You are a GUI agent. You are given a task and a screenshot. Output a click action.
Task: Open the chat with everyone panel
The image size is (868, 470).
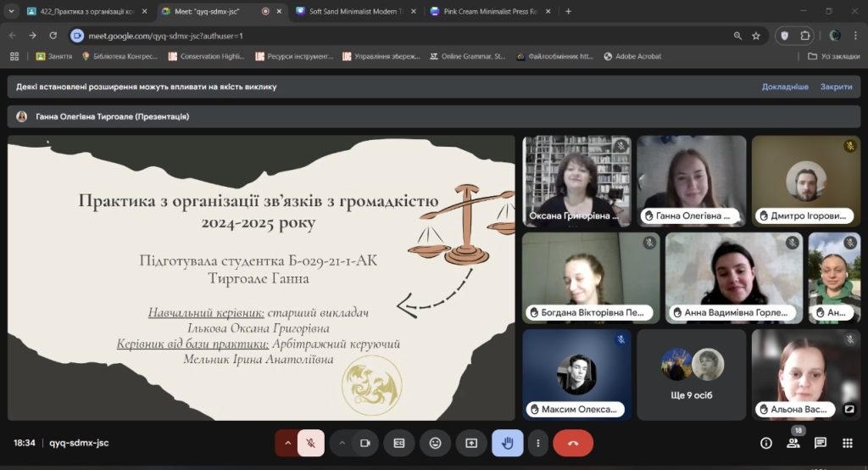(x=821, y=443)
